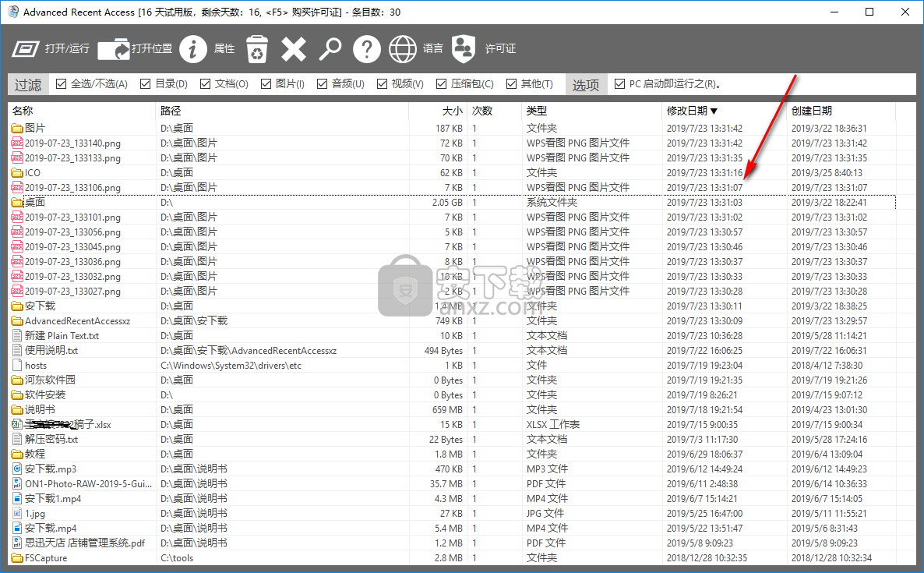Select the 教程 folder name
The height and width of the screenshot is (573, 924).
click(x=35, y=454)
